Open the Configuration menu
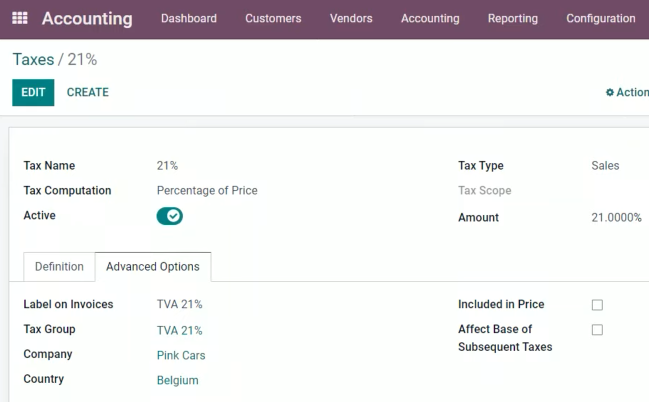Image resolution: width=649 pixels, height=402 pixels. pos(601,18)
